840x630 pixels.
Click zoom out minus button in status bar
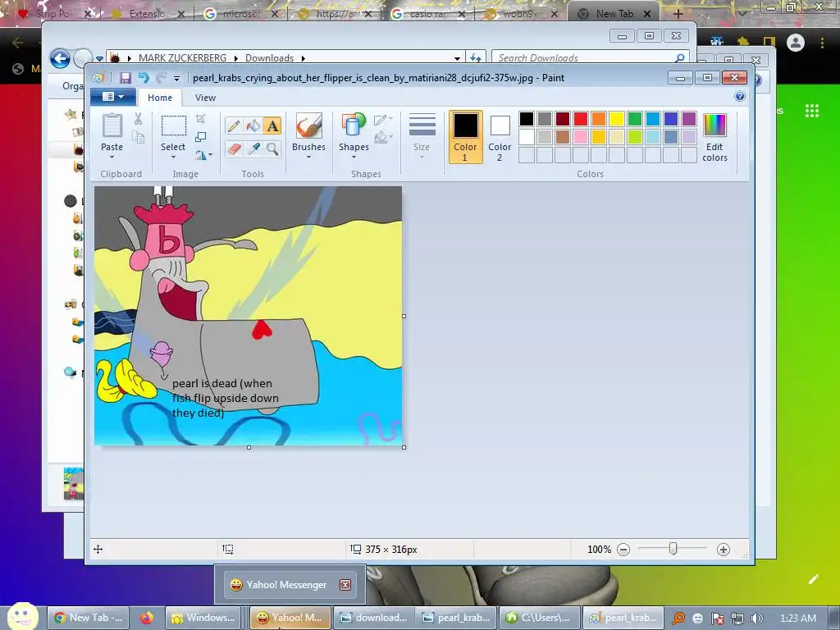click(623, 549)
